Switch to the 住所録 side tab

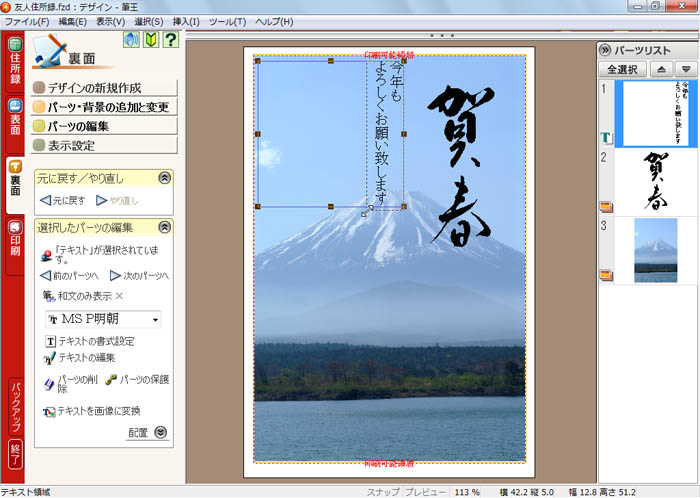[x=15, y=64]
